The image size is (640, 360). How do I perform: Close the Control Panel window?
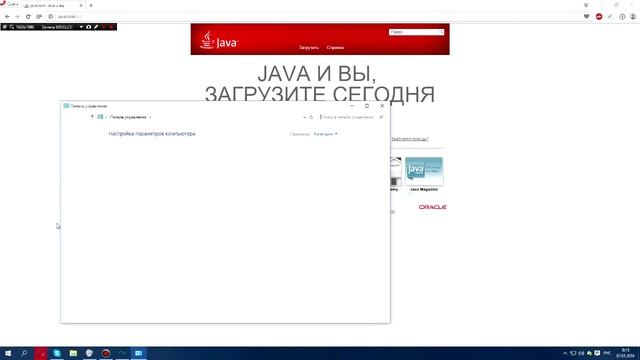coord(382,106)
